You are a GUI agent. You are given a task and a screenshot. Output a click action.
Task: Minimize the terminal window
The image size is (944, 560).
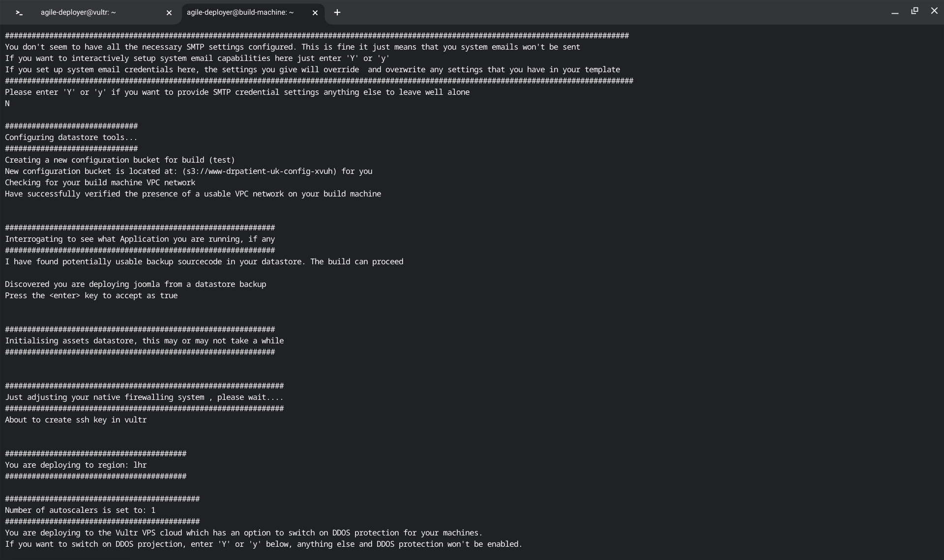[895, 12]
